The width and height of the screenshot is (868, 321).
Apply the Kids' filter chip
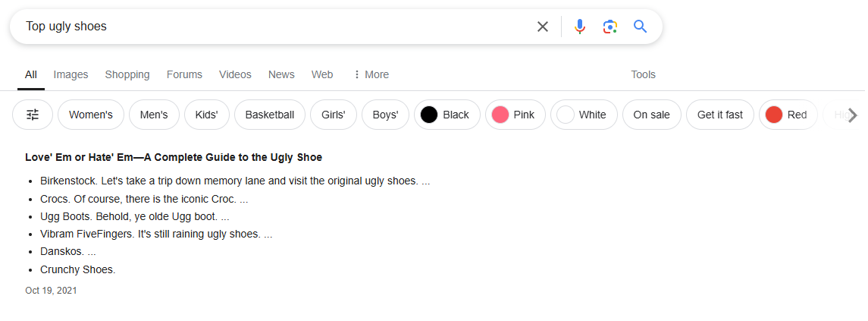point(206,115)
